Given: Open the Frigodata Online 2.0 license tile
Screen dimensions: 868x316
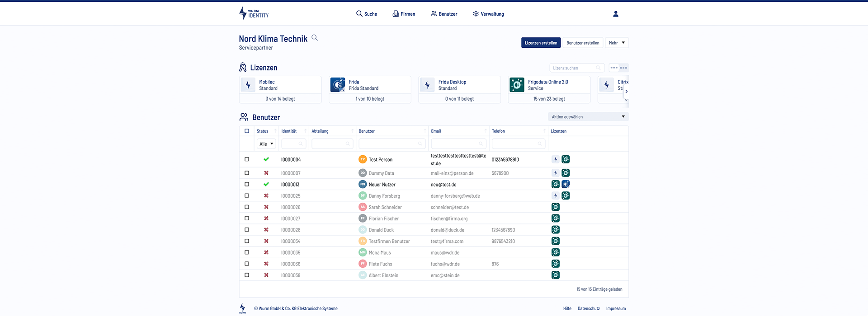Looking at the screenshot, I should (549, 89).
